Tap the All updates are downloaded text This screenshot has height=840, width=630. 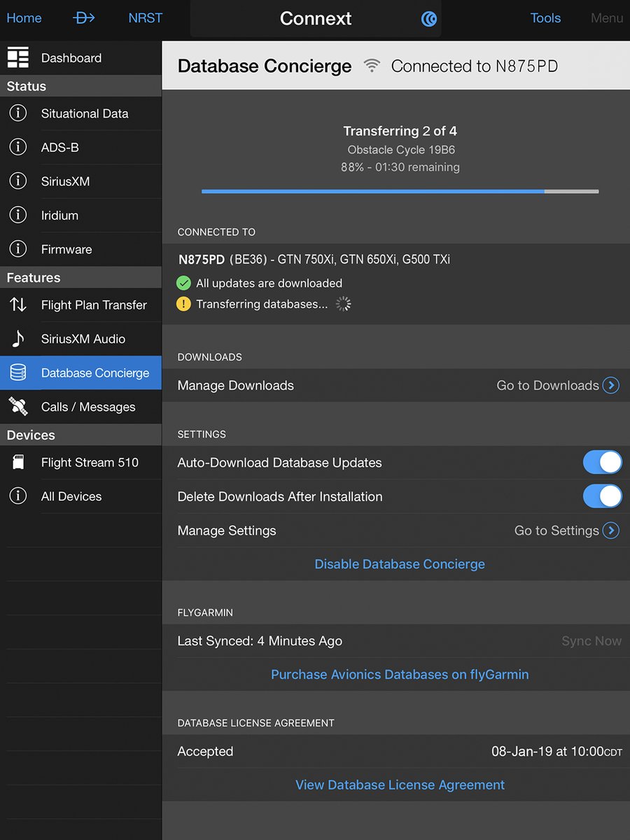[269, 283]
